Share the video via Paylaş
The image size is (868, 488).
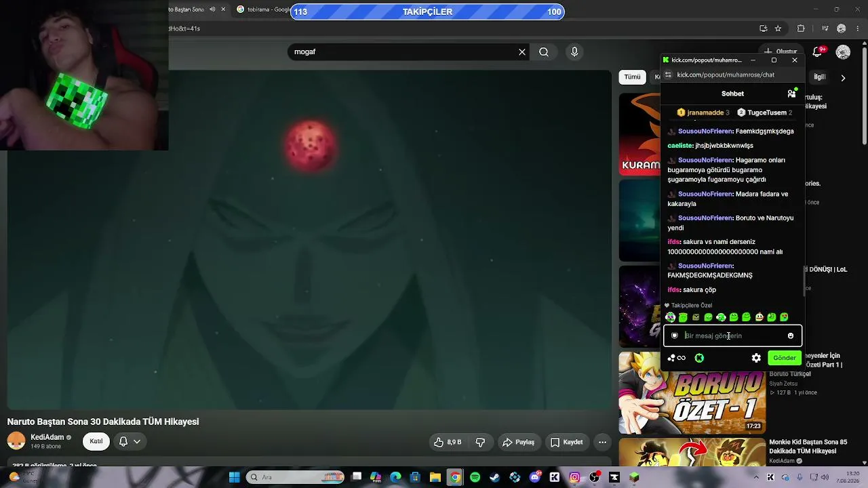tap(518, 442)
